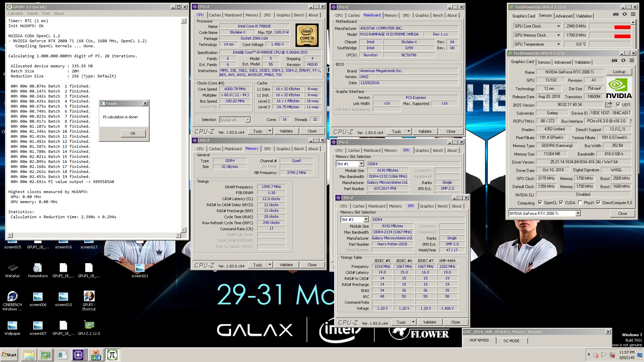Click the Lookup button in GPU-Z
Image resolution: width=644 pixels, height=362 pixels.
click(619, 72)
